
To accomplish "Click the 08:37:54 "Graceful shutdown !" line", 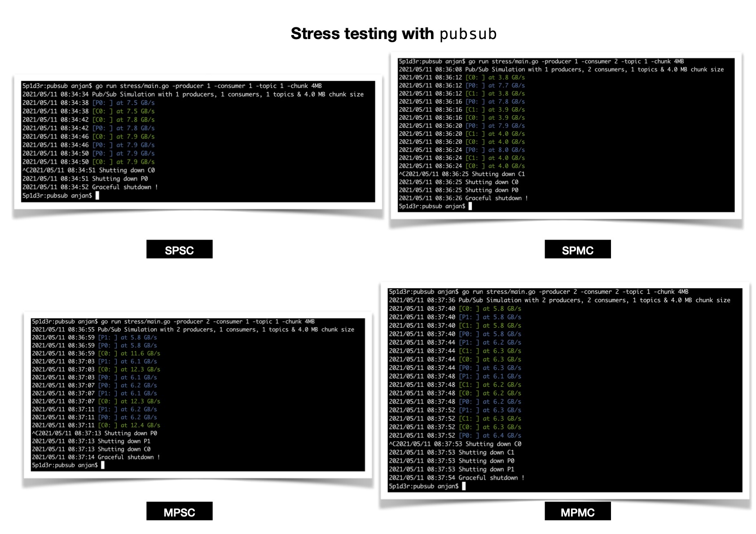I will coord(457,478).
